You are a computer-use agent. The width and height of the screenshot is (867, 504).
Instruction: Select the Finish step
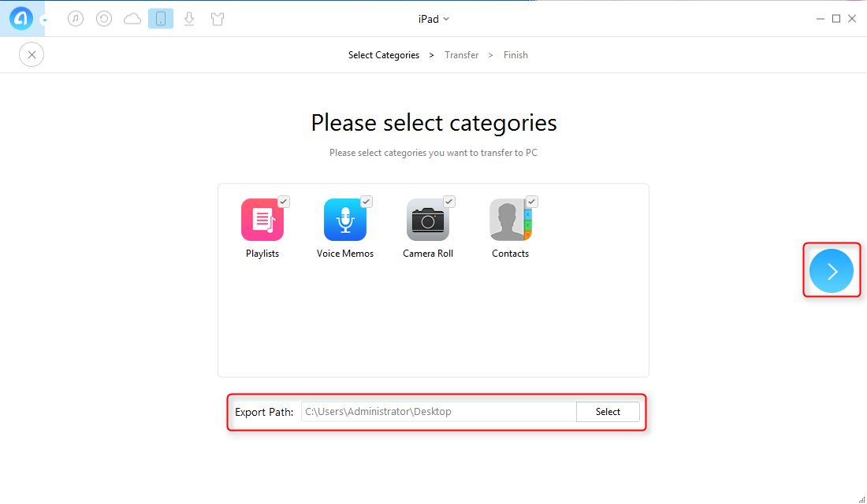515,55
